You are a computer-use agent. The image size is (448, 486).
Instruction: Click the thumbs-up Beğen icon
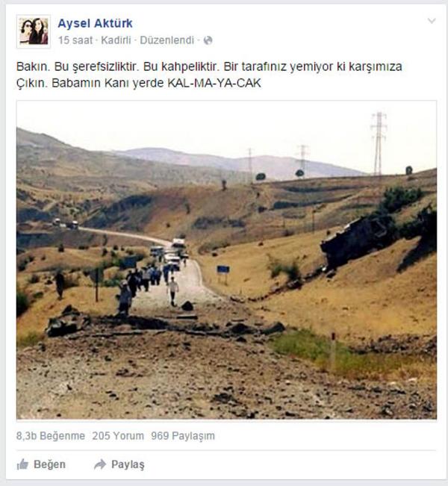point(22,464)
